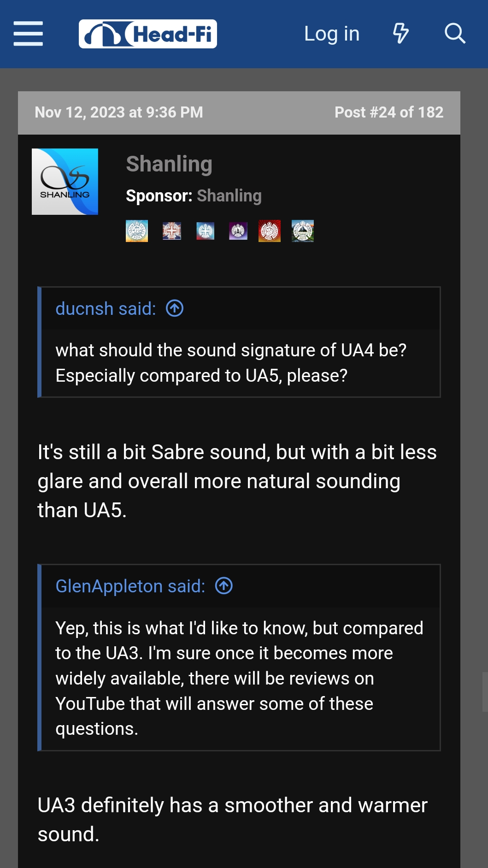The height and width of the screenshot is (868, 488).
Task: Click the 'ducnsh said:' quote header
Action: (106, 309)
